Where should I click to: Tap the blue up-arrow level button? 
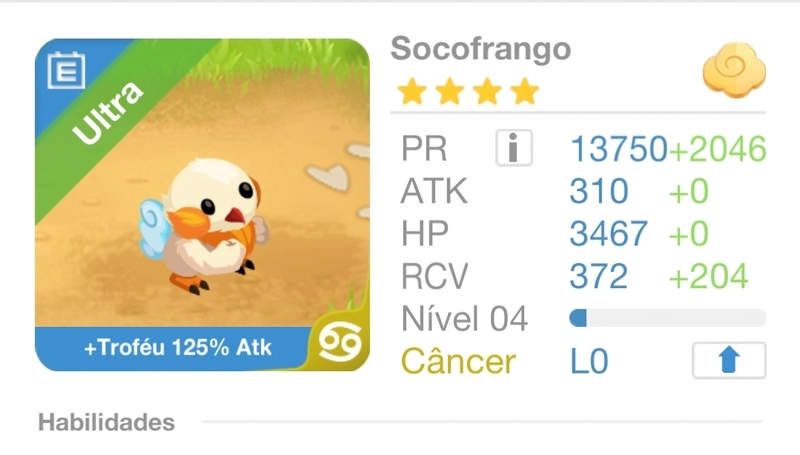(x=729, y=360)
